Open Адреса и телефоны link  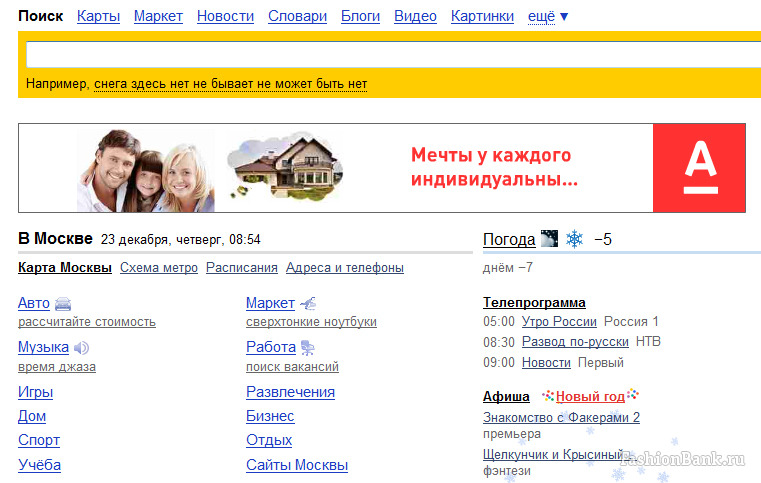[x=345, y=268]
